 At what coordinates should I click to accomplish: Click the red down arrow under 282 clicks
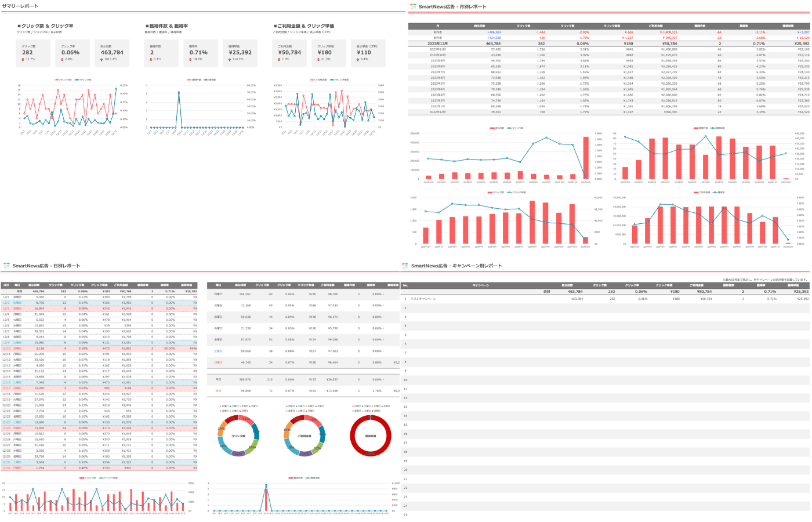[23, 59]
